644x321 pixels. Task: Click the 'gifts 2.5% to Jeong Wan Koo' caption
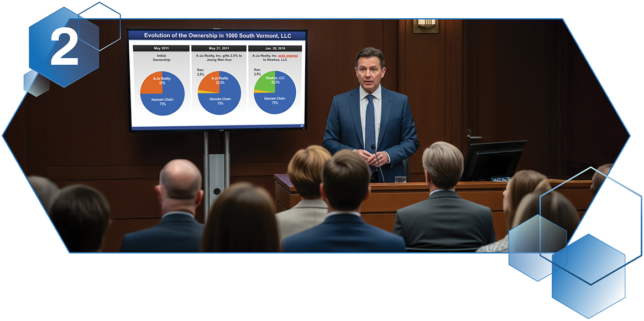tap(219, 59)
